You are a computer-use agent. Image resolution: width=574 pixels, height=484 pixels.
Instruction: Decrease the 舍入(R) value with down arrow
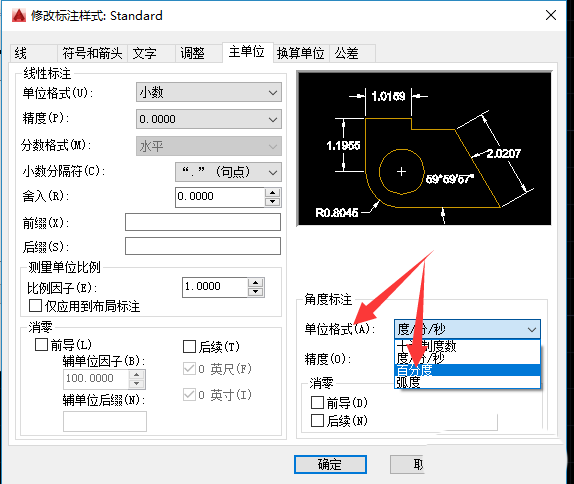point(272,202)
